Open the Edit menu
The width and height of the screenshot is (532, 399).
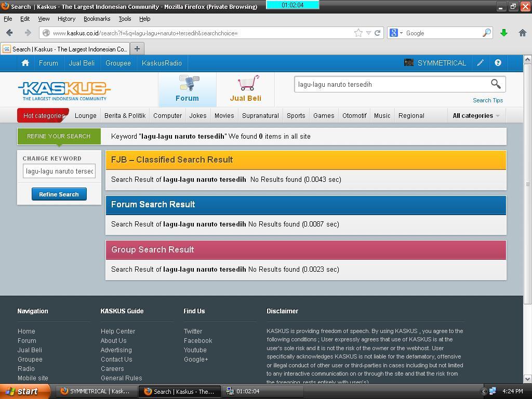[x=25, y=19]
